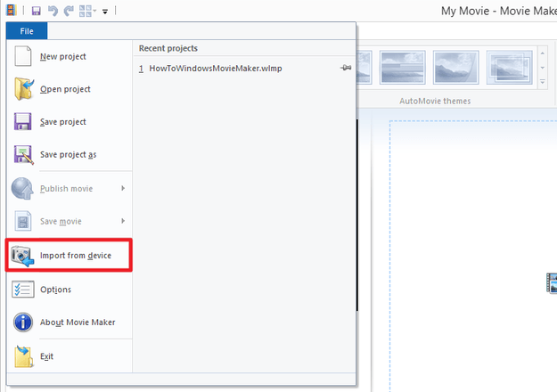557x392 pixels.
Task: Choose Save project as
Action: (70, 154)
